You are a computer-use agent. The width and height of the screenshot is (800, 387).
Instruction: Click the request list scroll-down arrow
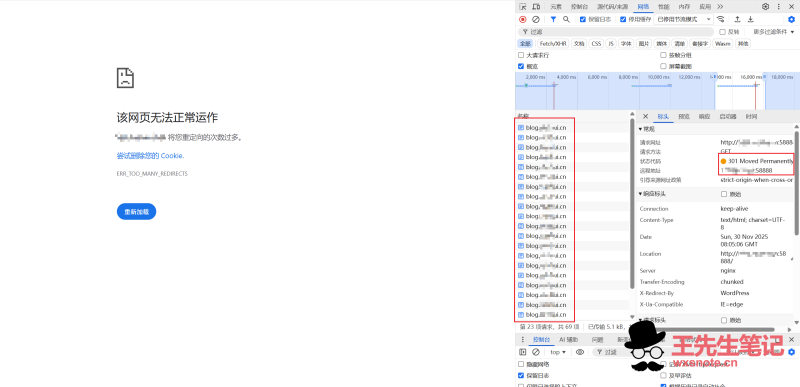click(633, 317)
